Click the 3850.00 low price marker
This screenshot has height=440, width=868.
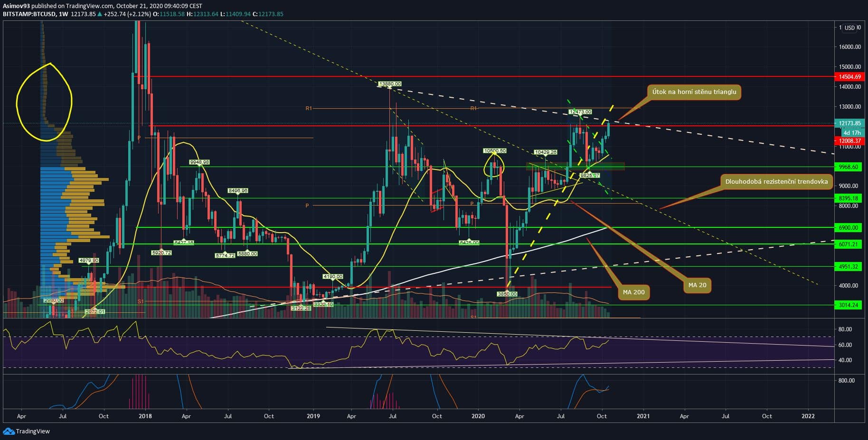(507, 294)
